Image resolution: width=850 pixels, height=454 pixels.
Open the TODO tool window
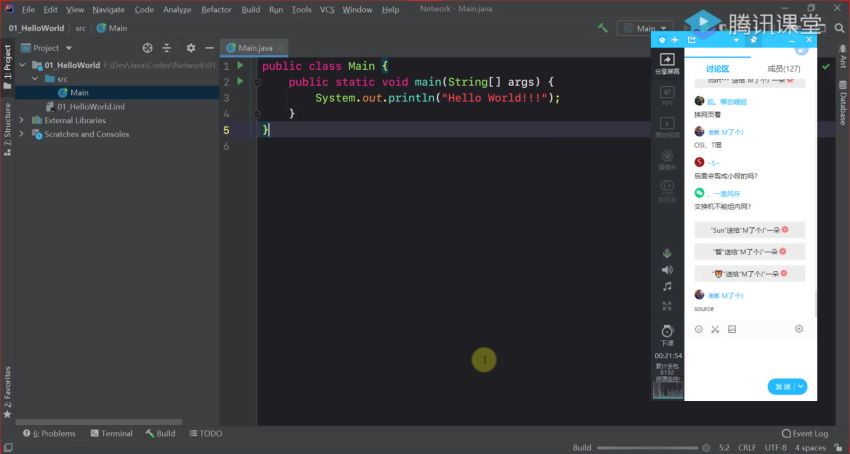(x=206, y=433)
